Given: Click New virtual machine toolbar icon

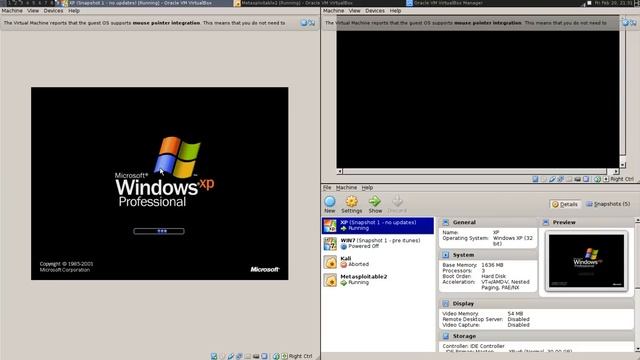Looking at the screenshot, I should (330, 204).
